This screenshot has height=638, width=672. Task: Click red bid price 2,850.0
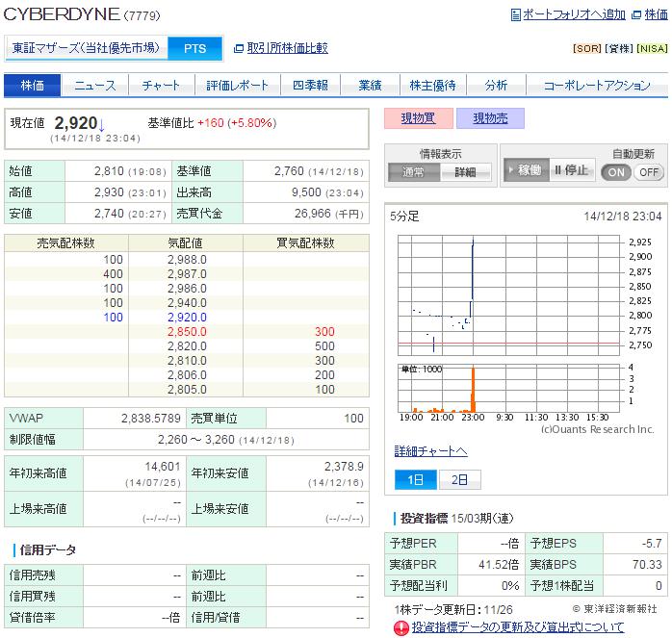click(x=187, y=332)
